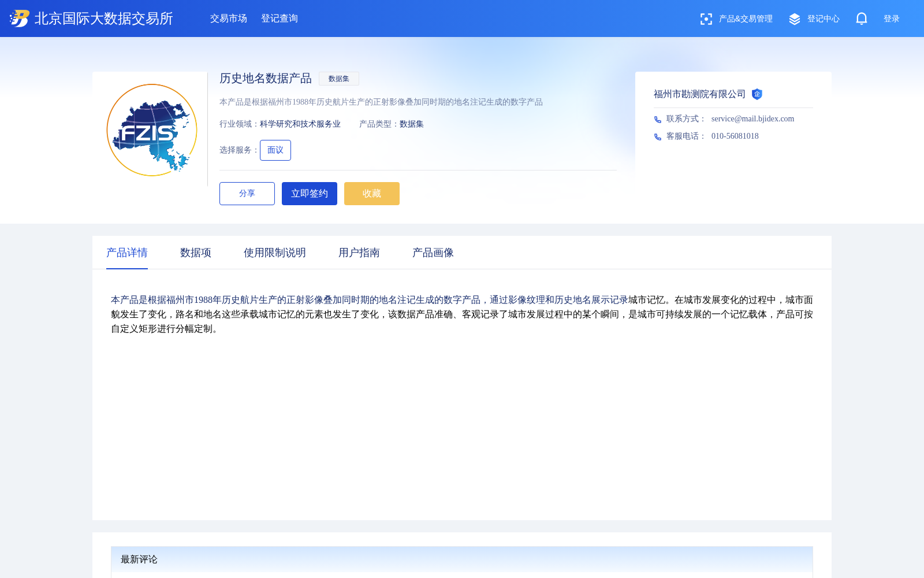Screen dimensions: 924x578
Task: Click the 最新评论 section header
Action: click(x=139, y=560)
